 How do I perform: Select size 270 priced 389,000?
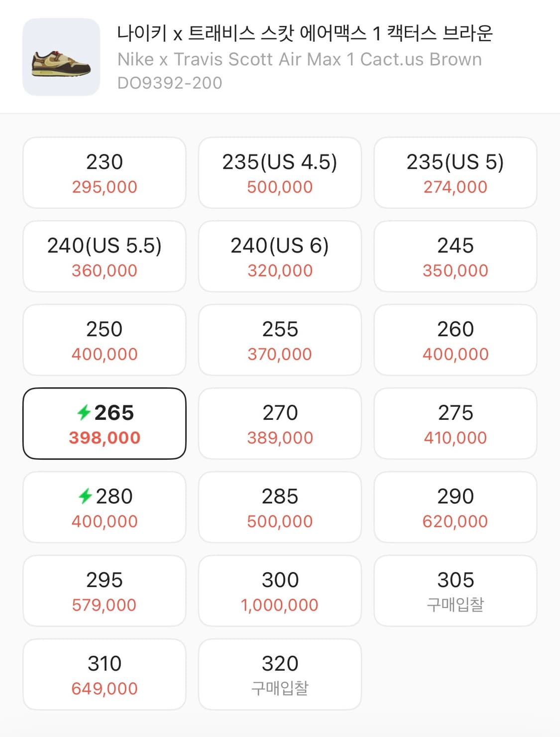tap(280, 424)
